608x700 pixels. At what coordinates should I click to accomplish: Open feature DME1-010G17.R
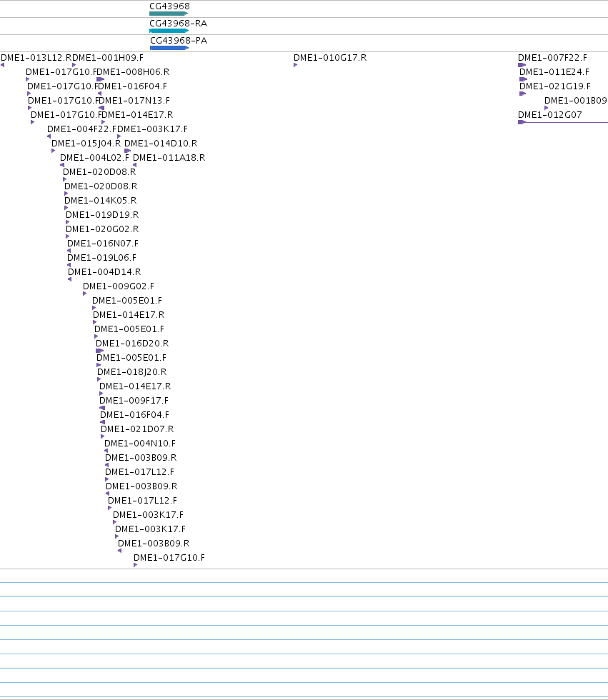click(x=330, y=58)
